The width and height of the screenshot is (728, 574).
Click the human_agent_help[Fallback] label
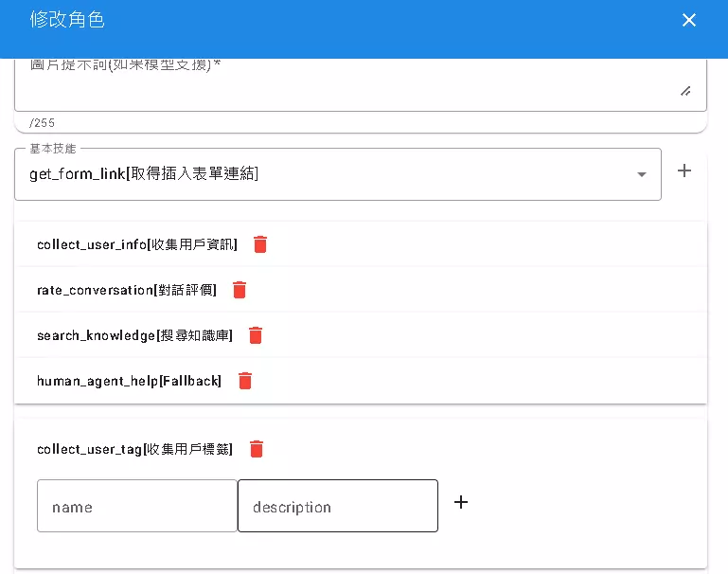[x=129, y=381]
